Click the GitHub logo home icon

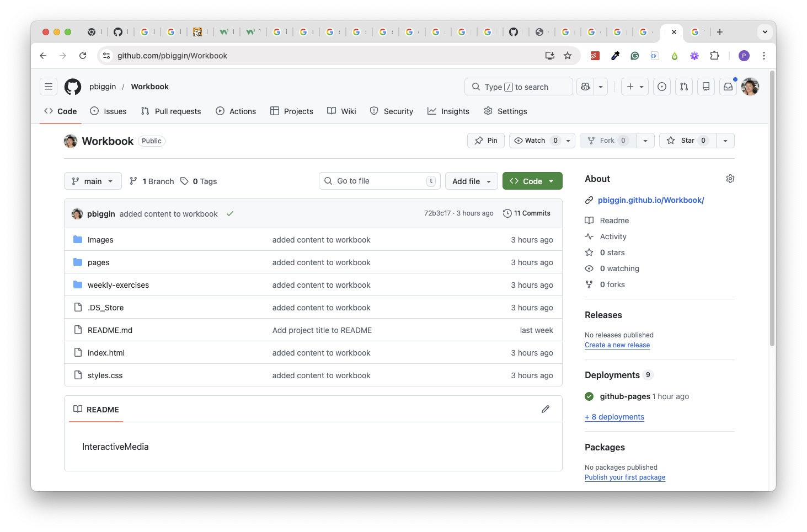(73, 87)
